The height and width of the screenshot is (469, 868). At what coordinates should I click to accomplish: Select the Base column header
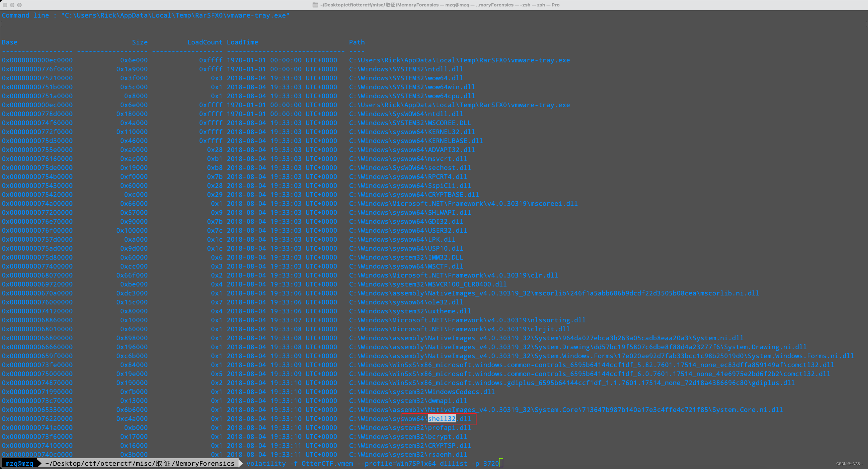9,42
